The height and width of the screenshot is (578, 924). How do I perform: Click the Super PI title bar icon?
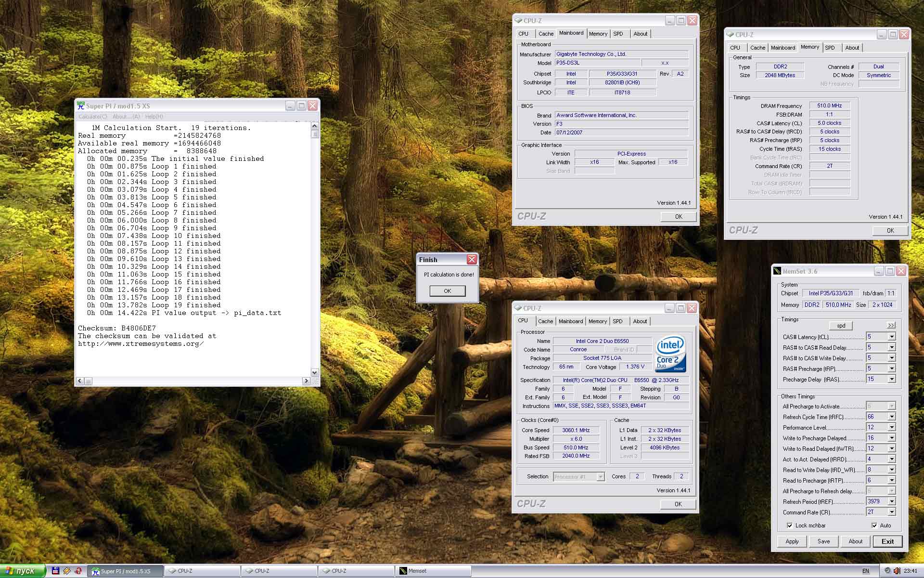tap(81, 105)
